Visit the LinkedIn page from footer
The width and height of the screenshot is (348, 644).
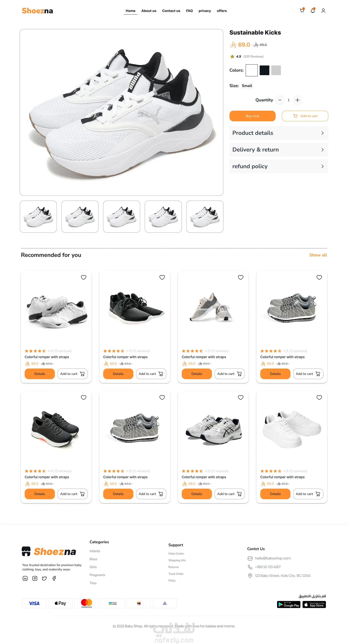click(x=25, y=578)
